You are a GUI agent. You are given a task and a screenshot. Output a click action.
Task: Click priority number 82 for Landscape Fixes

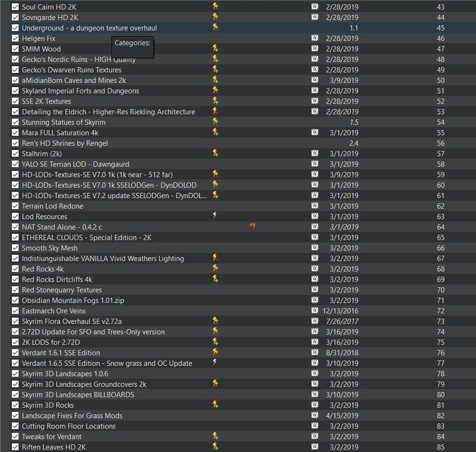point(440,415)
